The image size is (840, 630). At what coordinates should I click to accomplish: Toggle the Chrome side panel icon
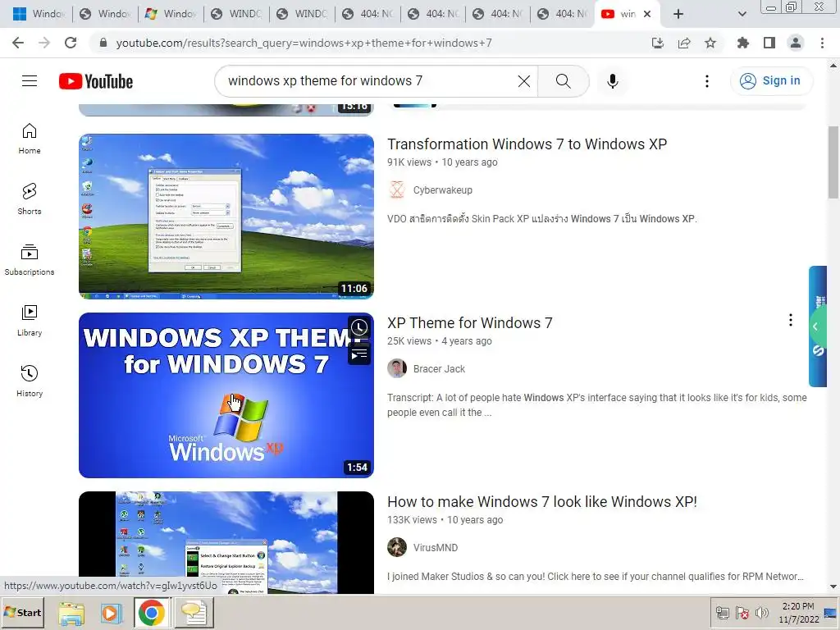[x=769, y=43]
